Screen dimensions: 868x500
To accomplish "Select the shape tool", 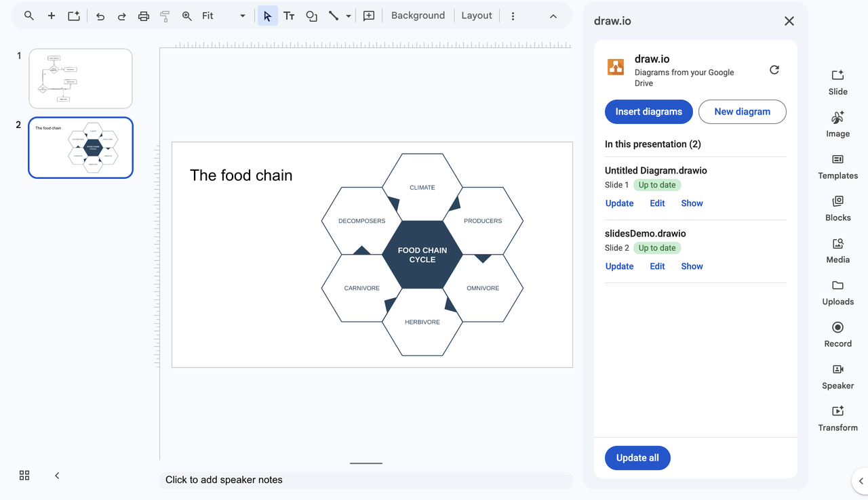I will (x=311, y=16).
